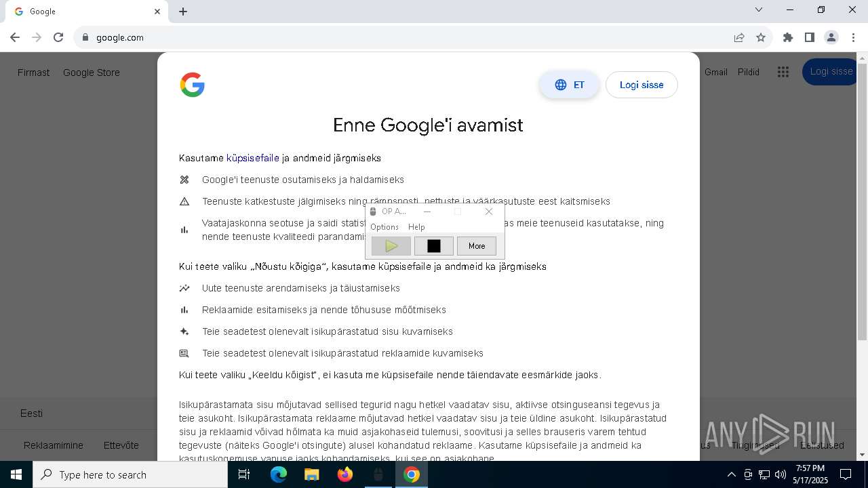The image size is (868, 488).
Task: Click the OP Auto Clicker mouse title icon
Action: point(373,211)
